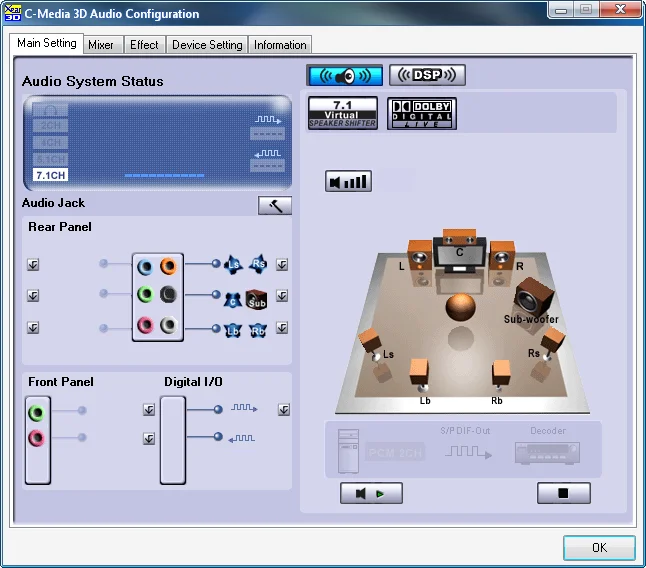Click the Rb back speaker in room
Screen dimensions: 646x568
[501, 375]
